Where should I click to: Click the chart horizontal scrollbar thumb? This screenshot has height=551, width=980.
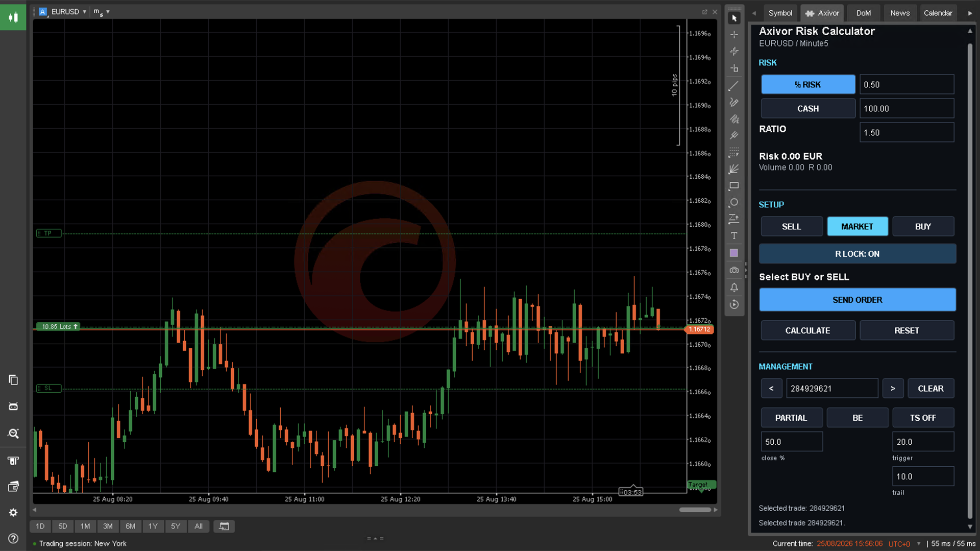click(695, 510)
